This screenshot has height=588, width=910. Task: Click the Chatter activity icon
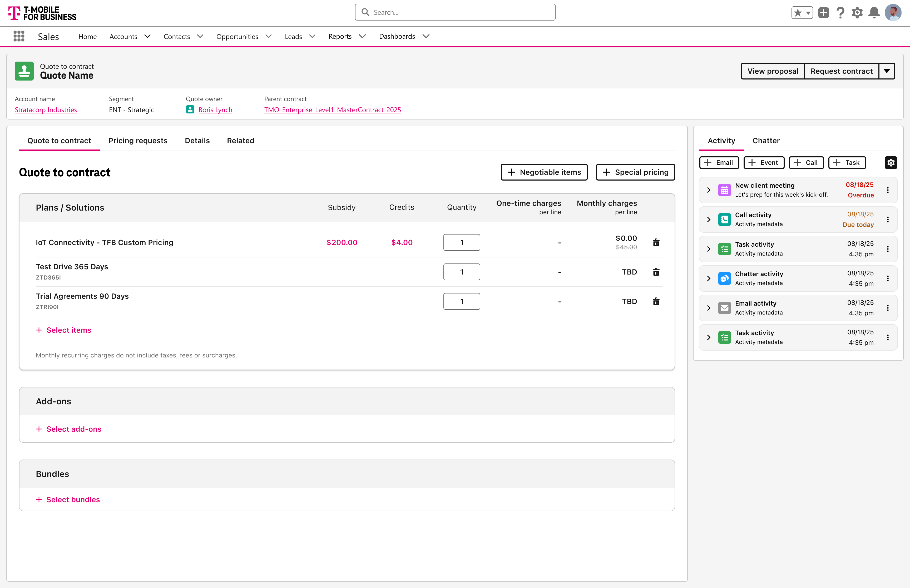point(724,278)
